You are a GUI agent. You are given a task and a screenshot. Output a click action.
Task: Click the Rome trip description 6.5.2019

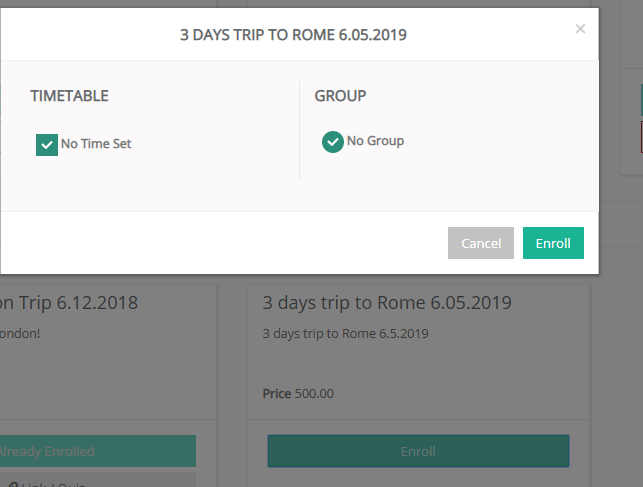tap(345, 333)
